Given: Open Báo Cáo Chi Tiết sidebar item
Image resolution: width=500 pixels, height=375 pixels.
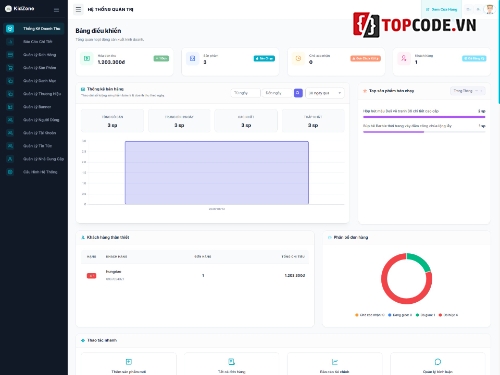Looking at the screenshot, I should 34,42.
